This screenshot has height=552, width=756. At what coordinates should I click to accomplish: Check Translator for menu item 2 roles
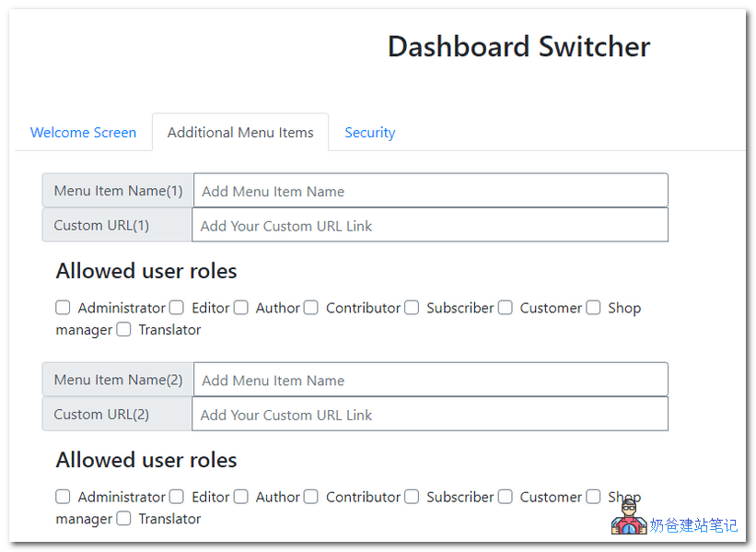[123, 518]
